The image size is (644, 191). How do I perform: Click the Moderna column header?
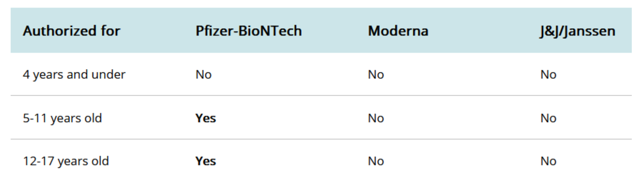(398, 31)
